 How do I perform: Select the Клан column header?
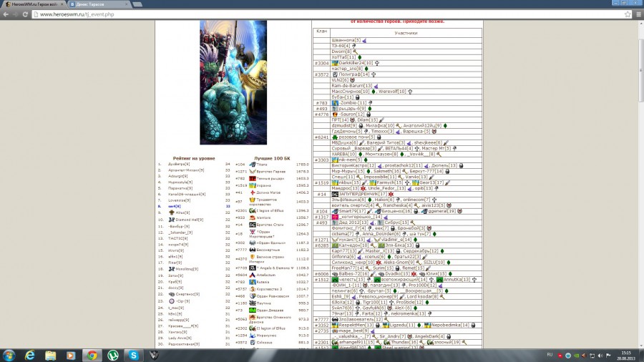click(x=321, y=31)
